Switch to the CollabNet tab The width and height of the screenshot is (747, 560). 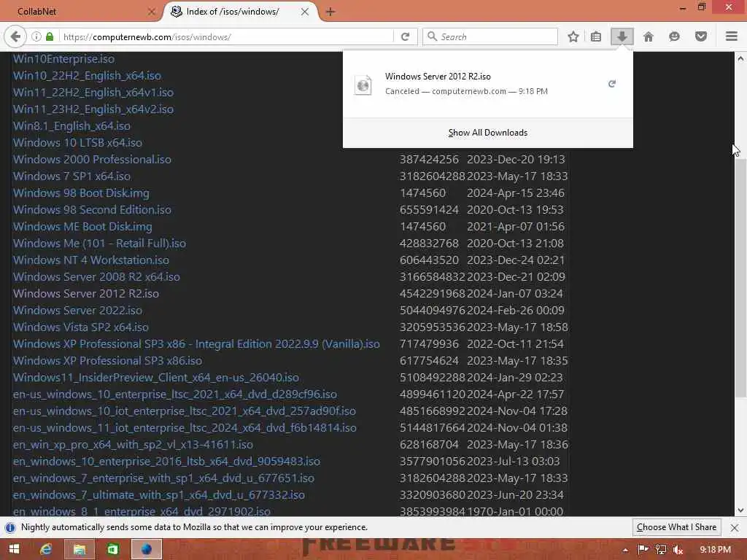point(80,12)
